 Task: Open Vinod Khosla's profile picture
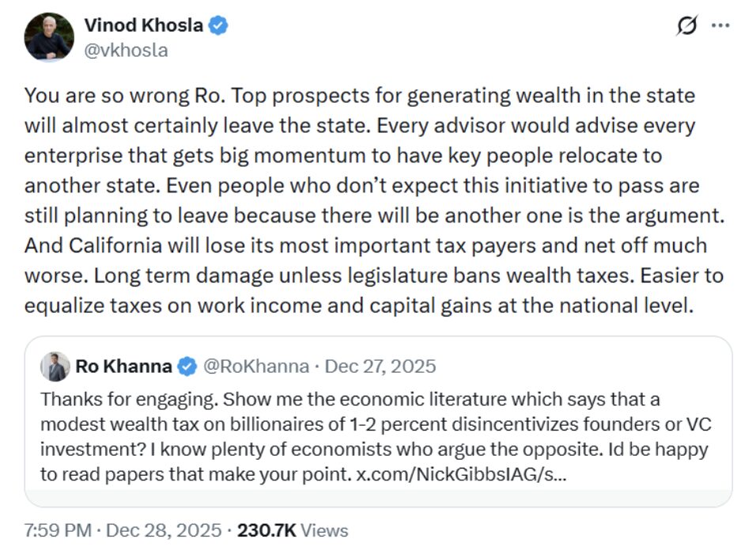click(49, 37)
